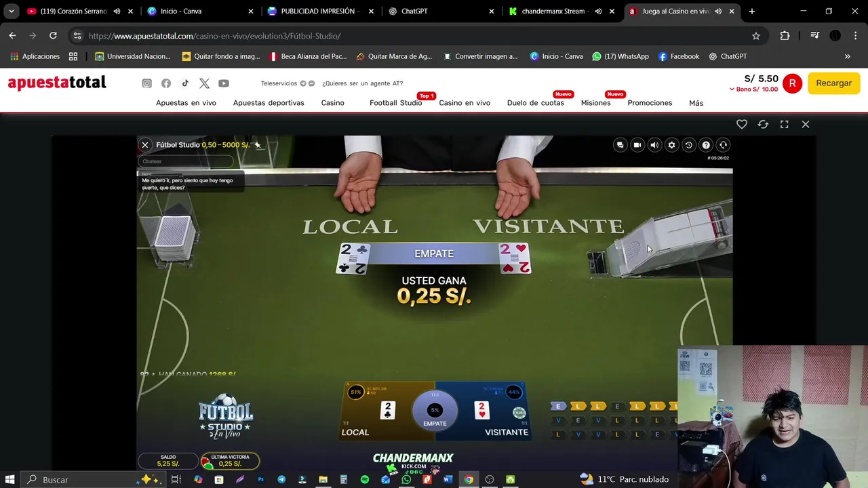The width and height of the screenshot is (868, 488).
Task: Place bet on VISITANTE area
Action: coord(495,411)
